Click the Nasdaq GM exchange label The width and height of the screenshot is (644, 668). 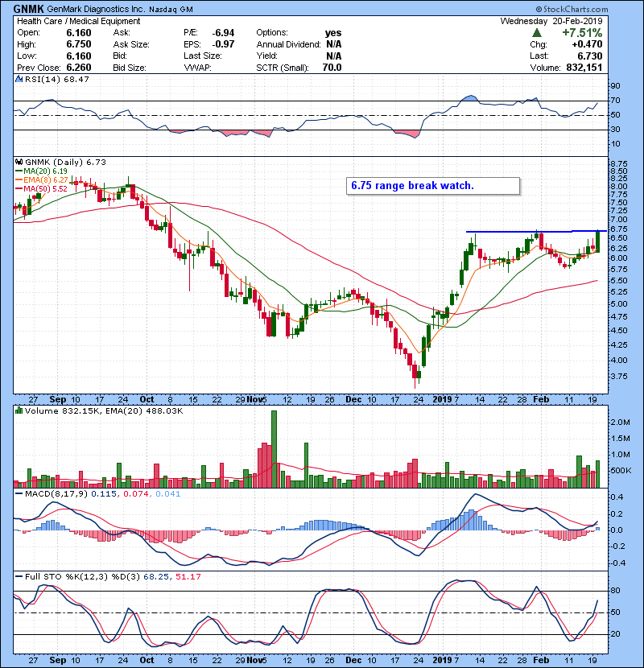tap(171, 10)
